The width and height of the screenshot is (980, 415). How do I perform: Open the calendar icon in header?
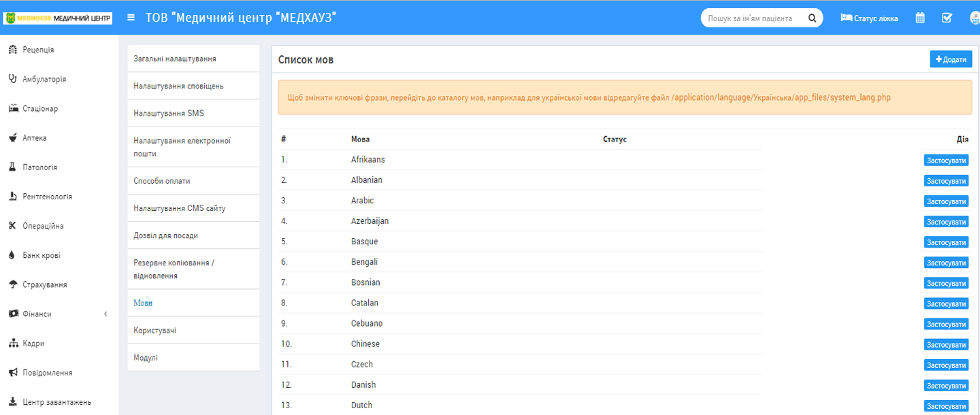coord(920,18)
